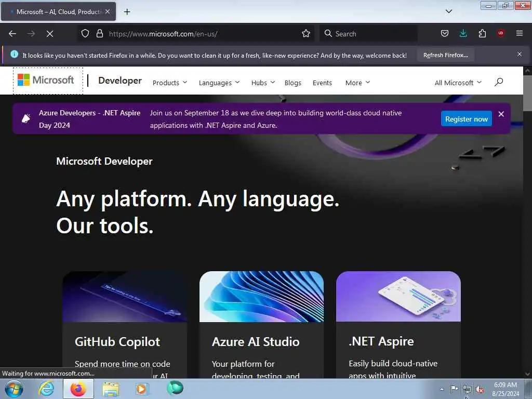The height and width of the screenshot is (399, 532).
Task: Open the Action Center flag icon
Action: tap(454, 389)
